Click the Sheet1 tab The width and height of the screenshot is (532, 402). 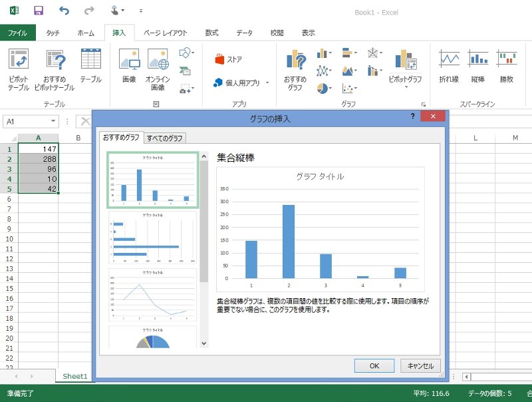point(75,376)
